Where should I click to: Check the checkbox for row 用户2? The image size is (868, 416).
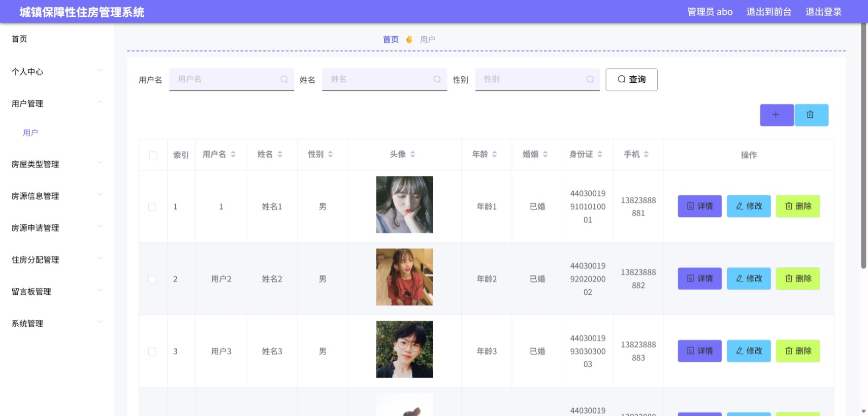click(x=152, y=279)
